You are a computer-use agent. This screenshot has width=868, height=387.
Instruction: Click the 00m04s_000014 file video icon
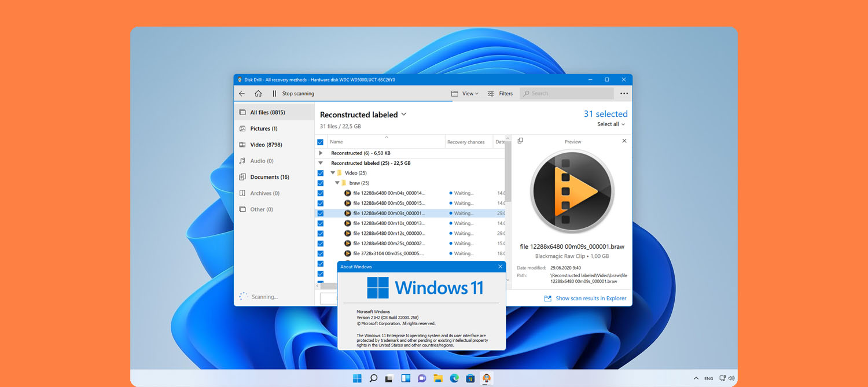point(348,193)
